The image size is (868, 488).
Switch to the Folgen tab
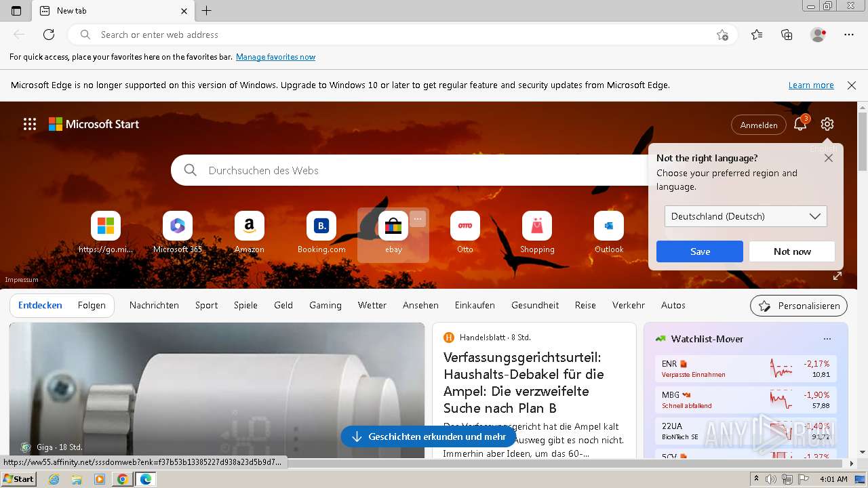pos(92,305)
